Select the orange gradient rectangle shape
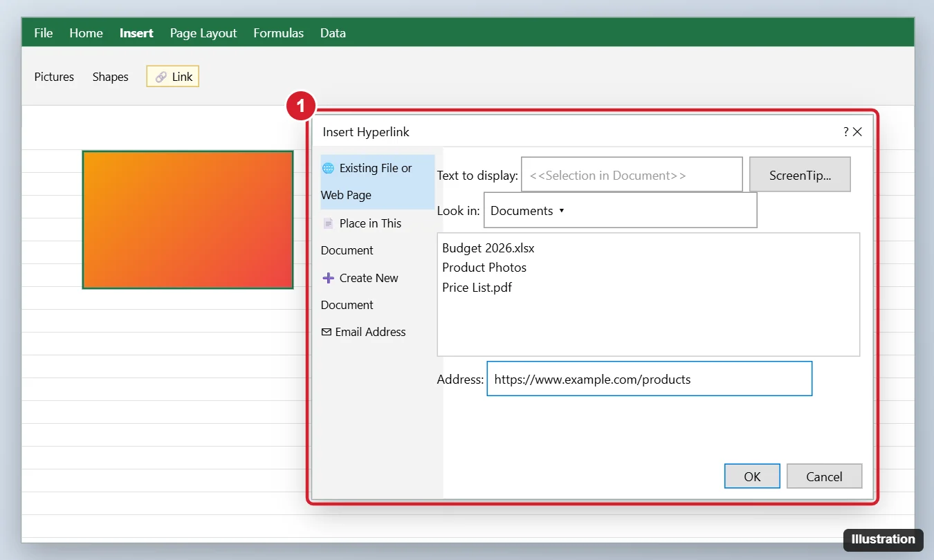The height and width of the screenshot is (560, 934). click(187, 219)
